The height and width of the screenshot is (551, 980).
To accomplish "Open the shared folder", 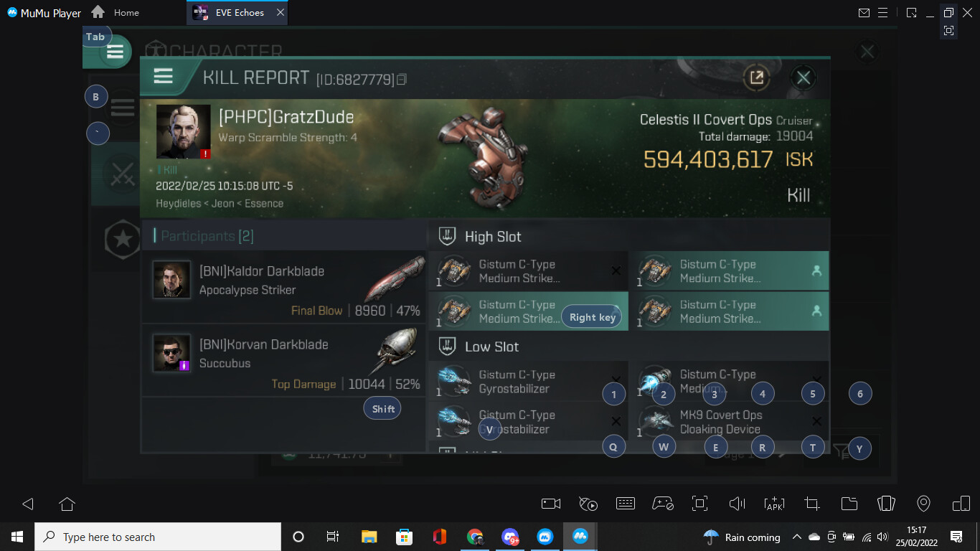I will point(849,504).
